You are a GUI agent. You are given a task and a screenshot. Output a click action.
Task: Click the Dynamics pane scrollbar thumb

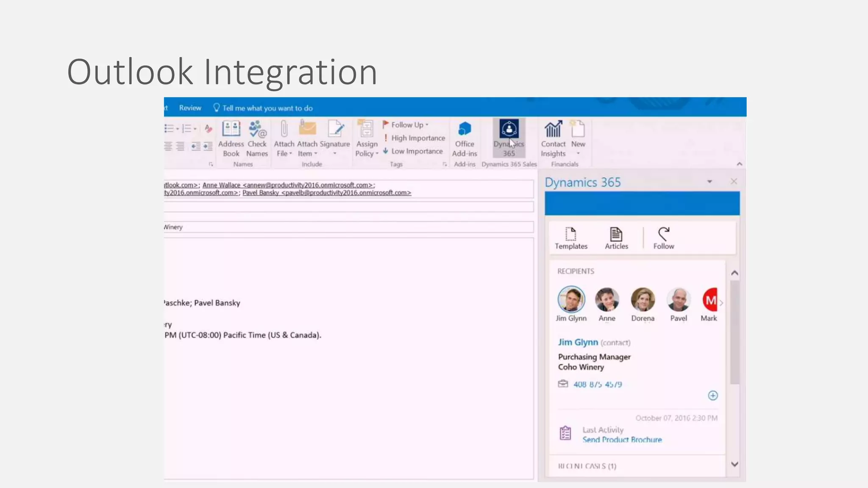[x=734, y=333]
